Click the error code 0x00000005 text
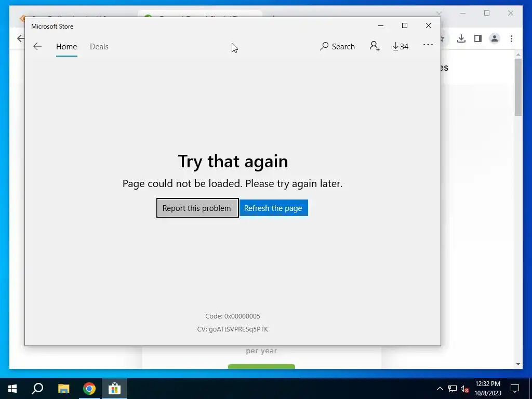The image size is (532, 399). [x=233, y=316]
